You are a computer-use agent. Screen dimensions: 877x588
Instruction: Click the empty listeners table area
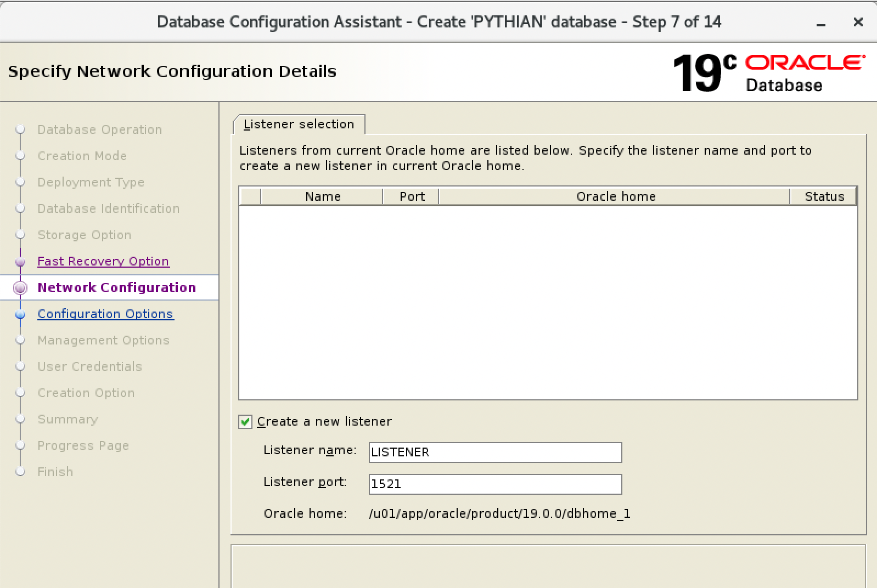tap(548, 303)
